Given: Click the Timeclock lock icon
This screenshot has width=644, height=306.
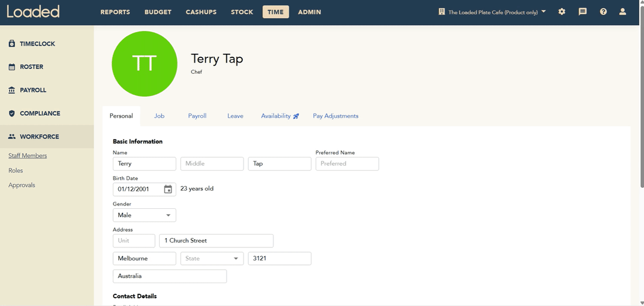Looking at the screenshot, I should tap(12, 43).
